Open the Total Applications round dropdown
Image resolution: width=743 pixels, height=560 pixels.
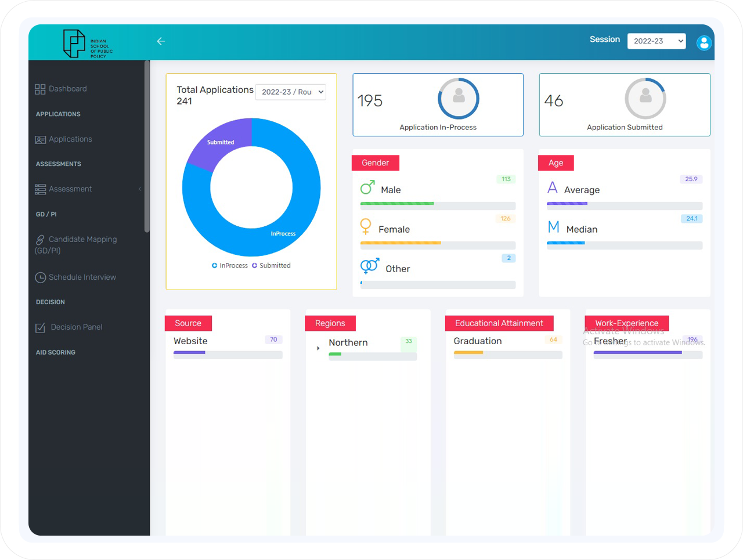coord(290,92)
